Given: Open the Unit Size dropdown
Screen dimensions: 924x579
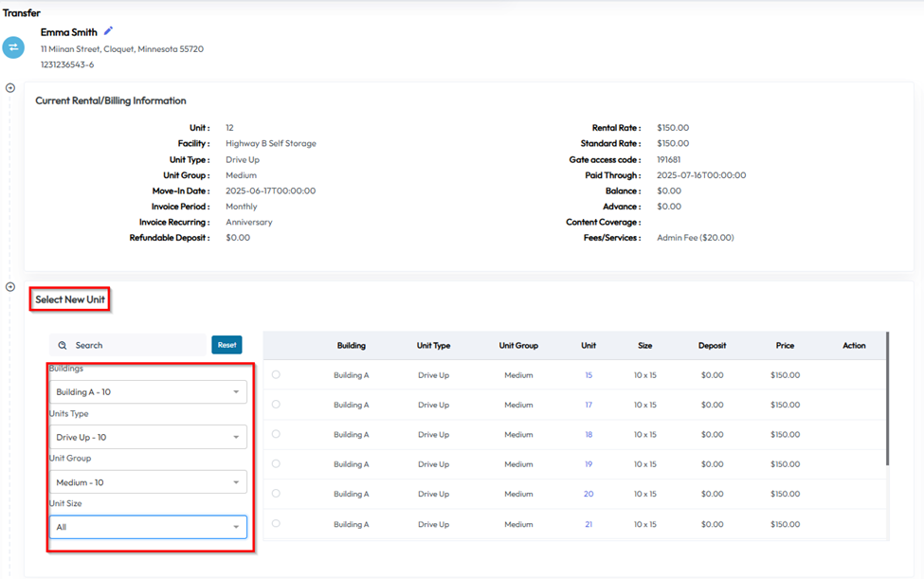Looking at the screenshot, I should [x=148, y=527].
